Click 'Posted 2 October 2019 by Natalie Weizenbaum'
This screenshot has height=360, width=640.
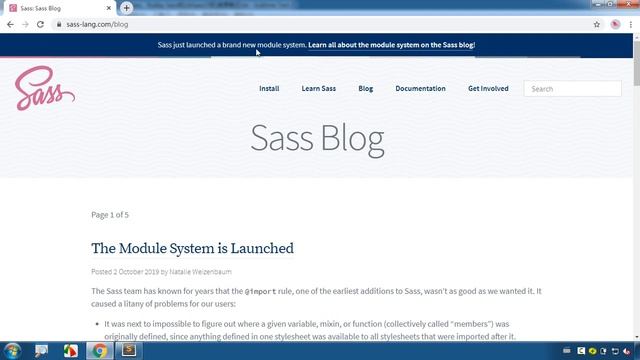tap(161, 272)
